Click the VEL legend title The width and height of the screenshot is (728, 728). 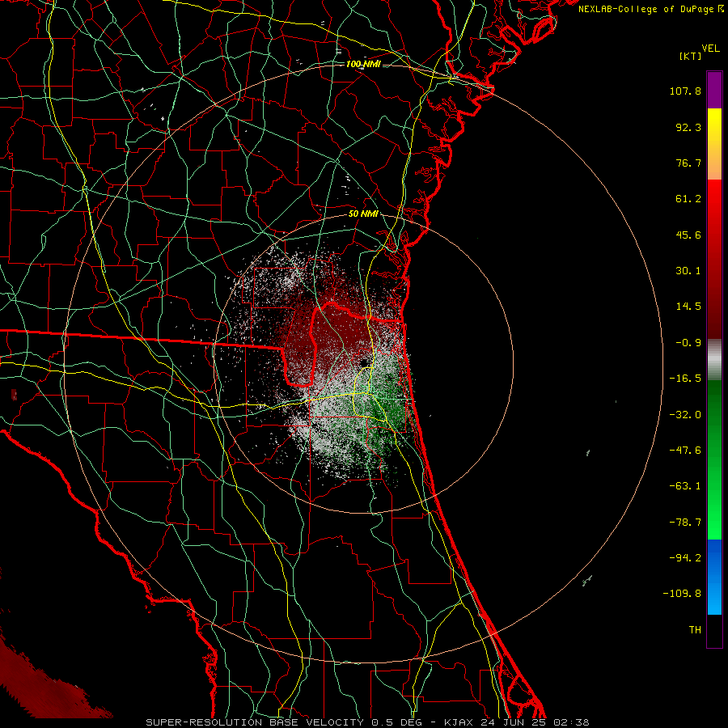click(x=710, y=49)
